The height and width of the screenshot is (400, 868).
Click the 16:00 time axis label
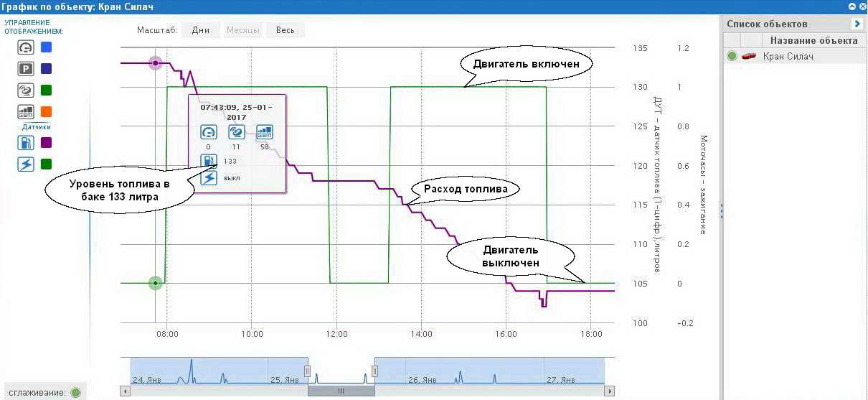506,334
